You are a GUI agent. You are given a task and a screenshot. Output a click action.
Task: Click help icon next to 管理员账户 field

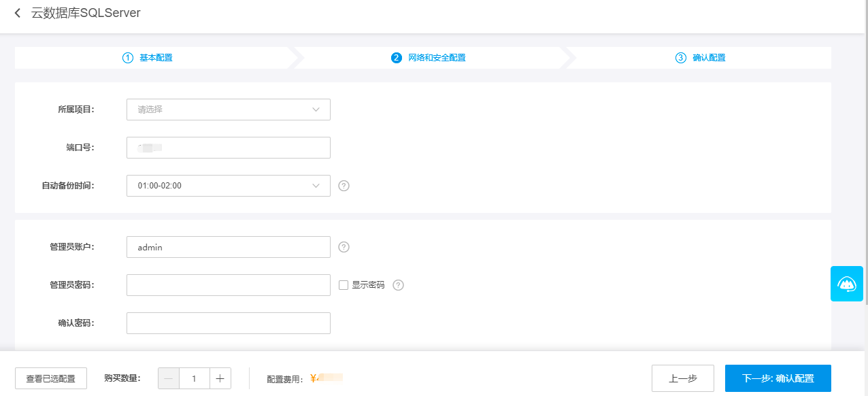[x=344, y=247]
